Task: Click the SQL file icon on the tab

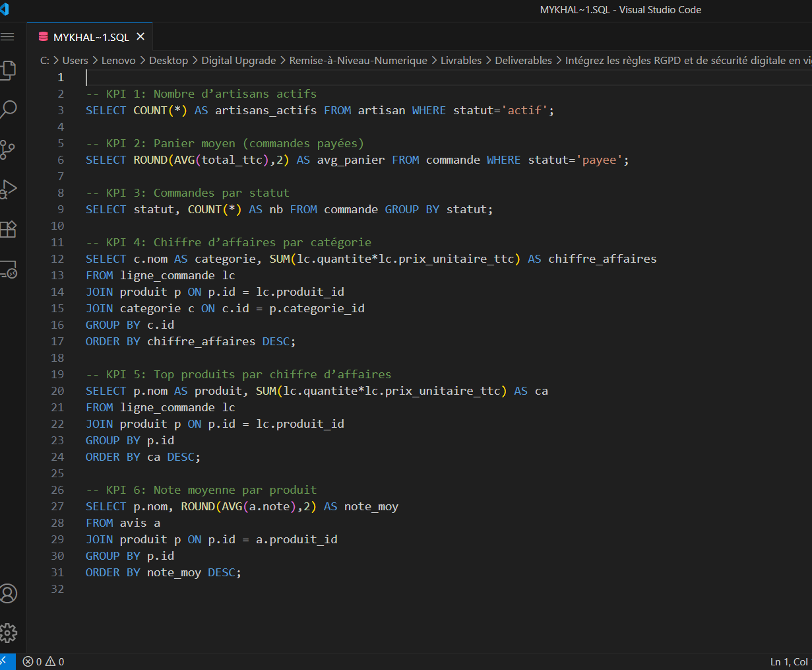Action: coord(44,37)
